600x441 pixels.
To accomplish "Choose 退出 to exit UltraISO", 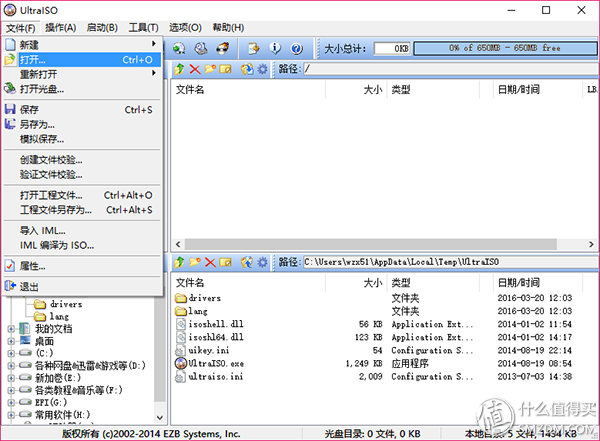I will (x=82, y=287).
